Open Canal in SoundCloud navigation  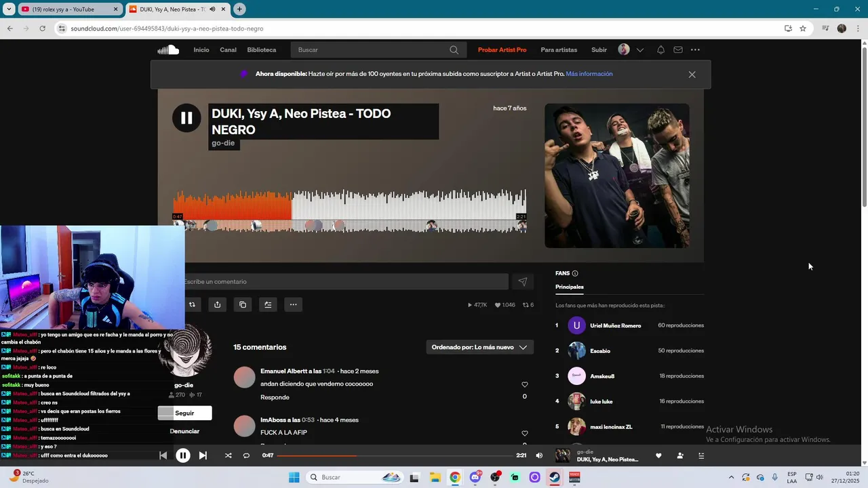[228, 49]
